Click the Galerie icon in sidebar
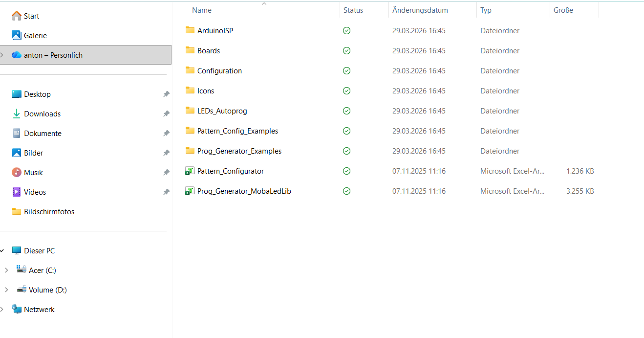The height and width of the screenshot is (338, 644). (17, 35)
